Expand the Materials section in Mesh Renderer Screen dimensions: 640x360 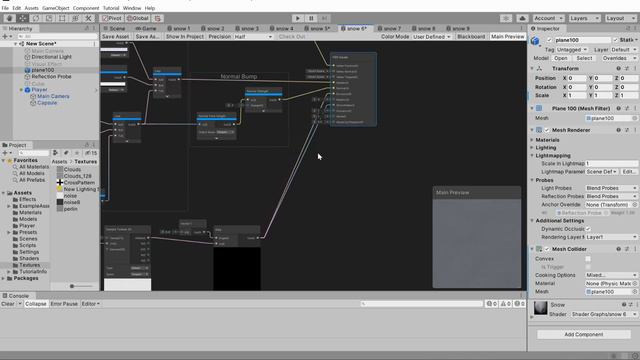coord(532,140)
